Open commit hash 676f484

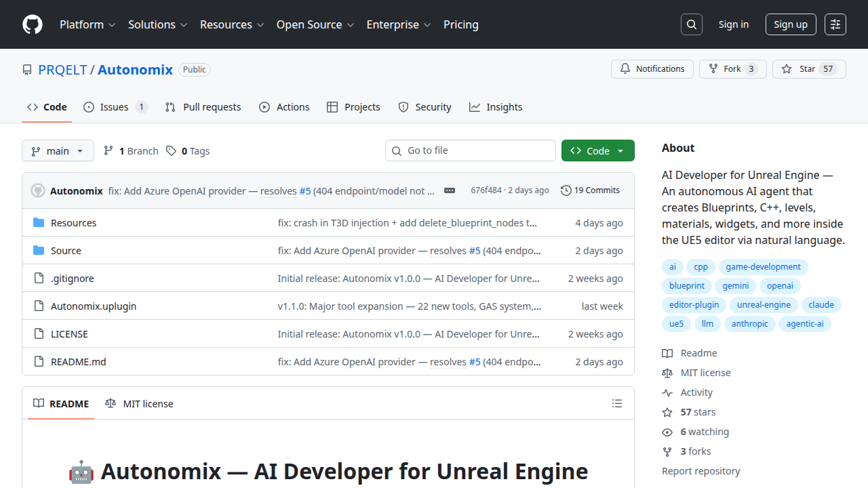click(486, 190)
